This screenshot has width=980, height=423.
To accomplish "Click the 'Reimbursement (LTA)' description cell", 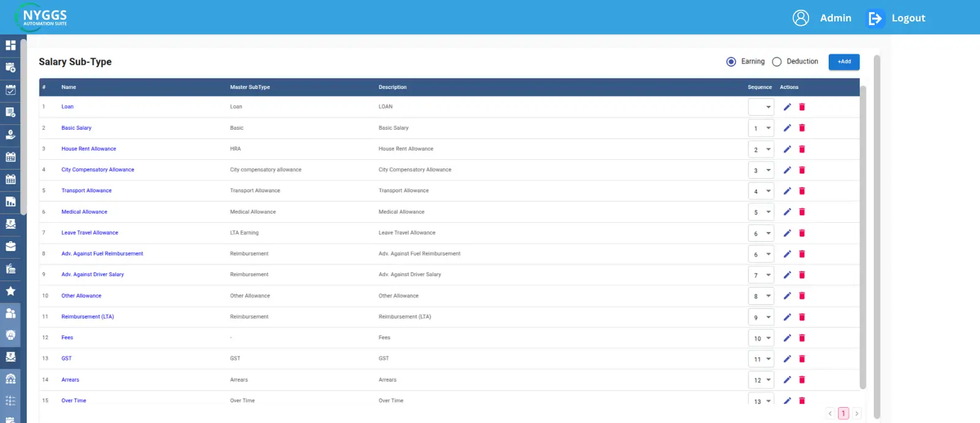I will coord(405,316).
